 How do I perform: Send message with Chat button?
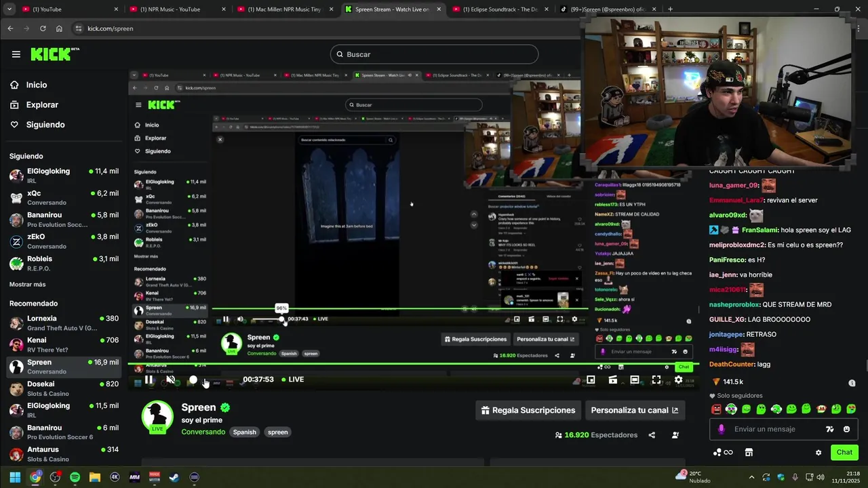844,452
